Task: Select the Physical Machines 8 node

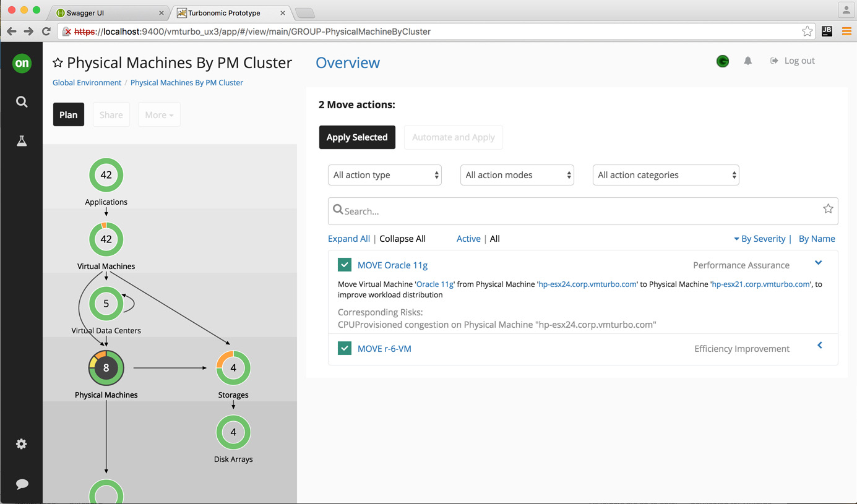Action: coord(106,368)
